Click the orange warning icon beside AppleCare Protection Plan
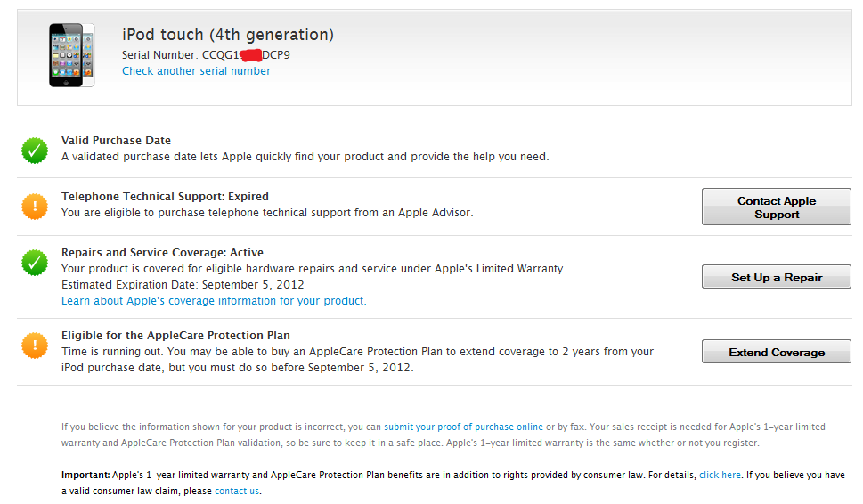 tap(35, 345)
